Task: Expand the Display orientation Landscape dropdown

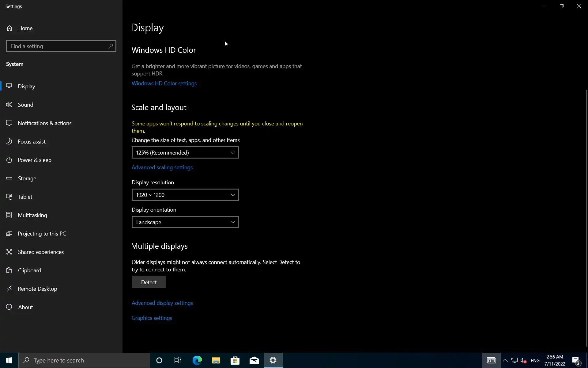Action: pos(185,222)
